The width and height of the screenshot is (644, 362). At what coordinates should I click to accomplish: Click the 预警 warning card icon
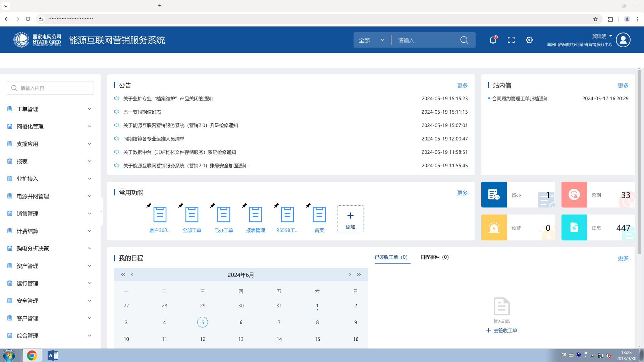pos(494,228)
